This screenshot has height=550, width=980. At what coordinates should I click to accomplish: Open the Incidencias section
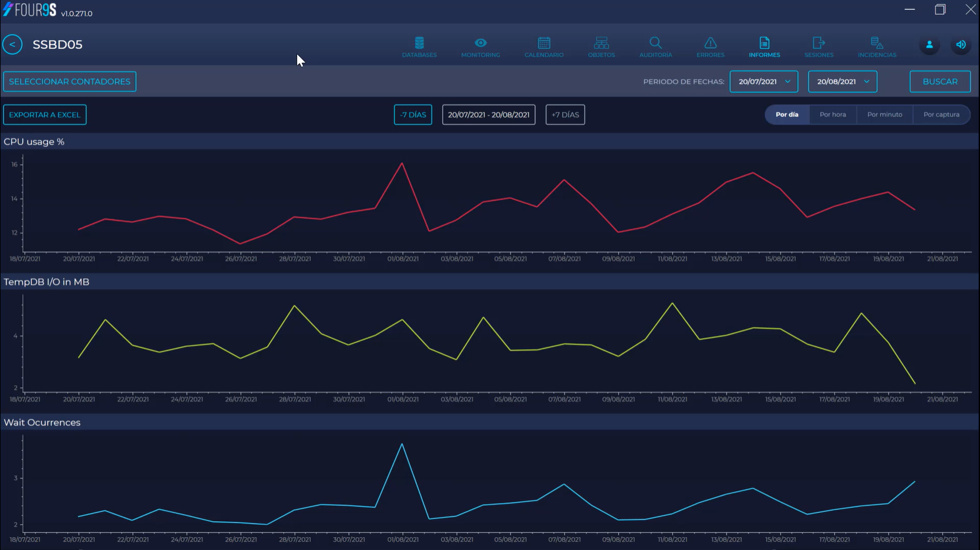877,47
